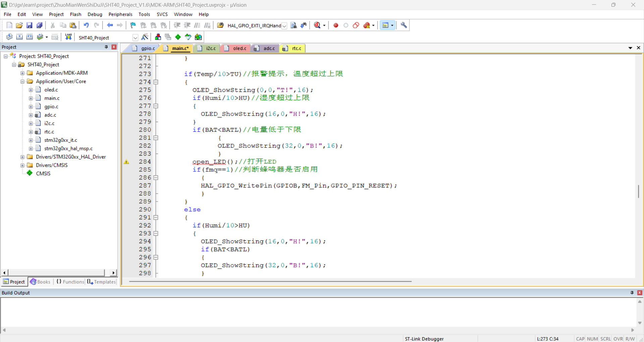Open a file with the folder icon
The width and height of the screenshot is (644, 342).
point(19,25)
